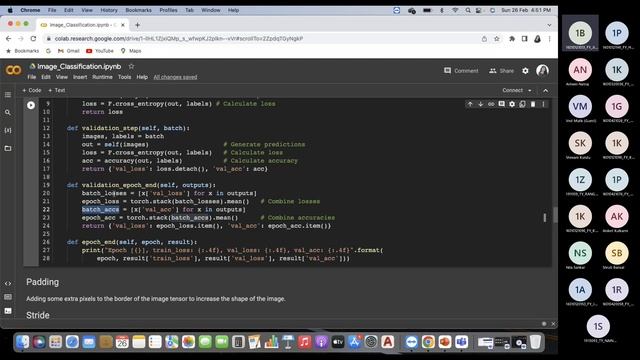Viewport: 640px width, 360px height.
Task: Select participant tile VM
Action: point(580,107)
